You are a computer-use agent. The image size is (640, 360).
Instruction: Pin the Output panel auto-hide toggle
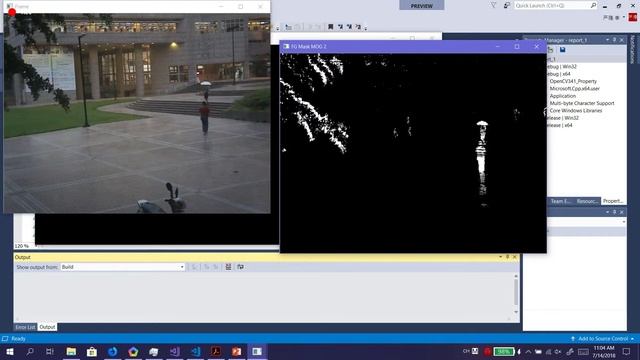tap(507, 257)
